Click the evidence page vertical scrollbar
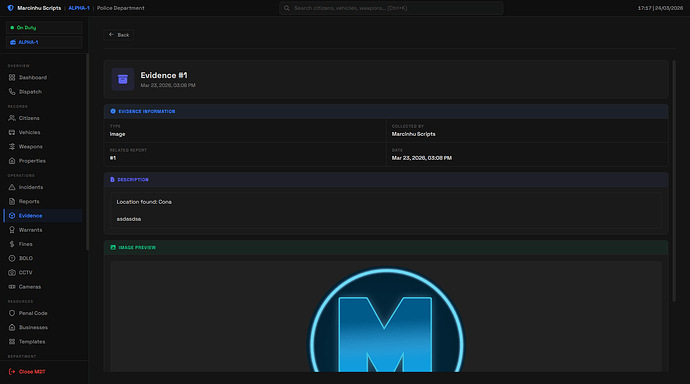Screen dimensions: 690x384 674,181
